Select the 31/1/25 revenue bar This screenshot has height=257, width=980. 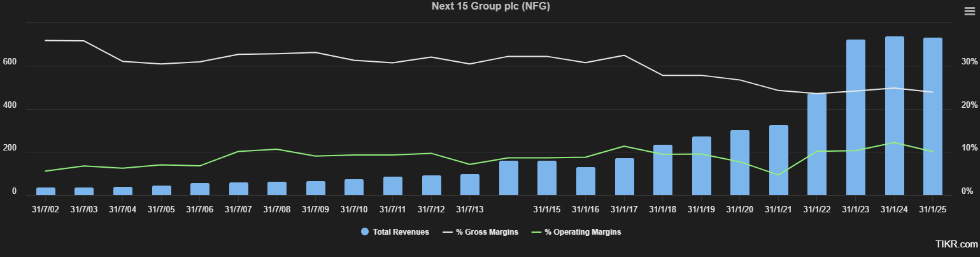click(x=933, y=116)
